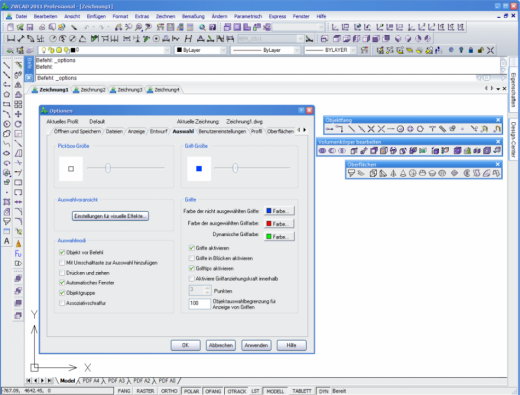Select the Text 'A' tool in left toolbar
The width and height of the screenshot is (520, 395).
(x=7, y=241)
